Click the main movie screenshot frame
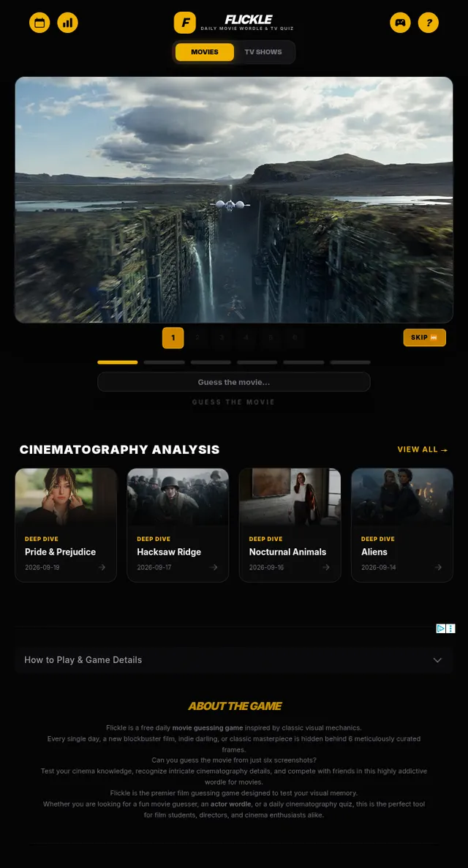The width and height of the screenshot is (468, 868). 234,200
